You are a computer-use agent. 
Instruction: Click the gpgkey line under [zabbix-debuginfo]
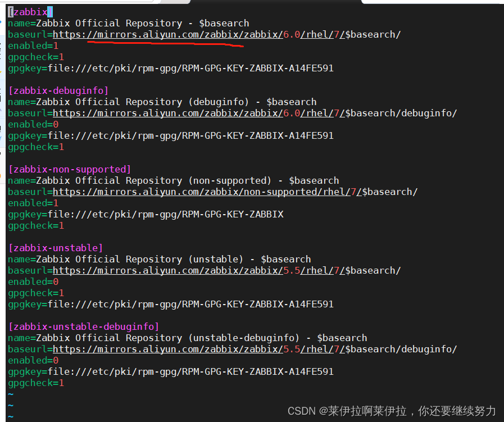(x=171, y=136)
